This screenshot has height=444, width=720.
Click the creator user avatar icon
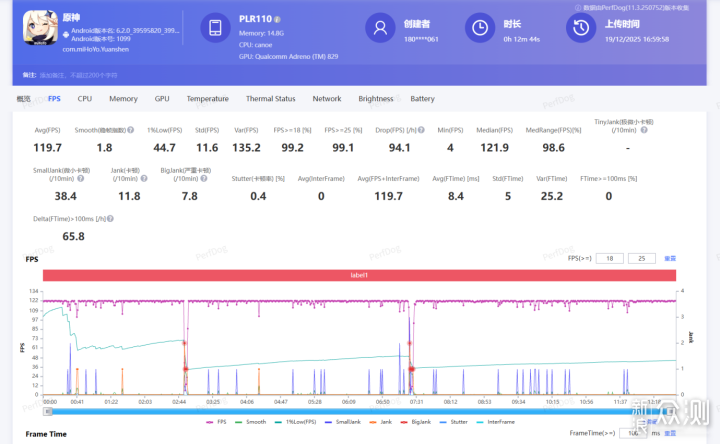point(381,29)
